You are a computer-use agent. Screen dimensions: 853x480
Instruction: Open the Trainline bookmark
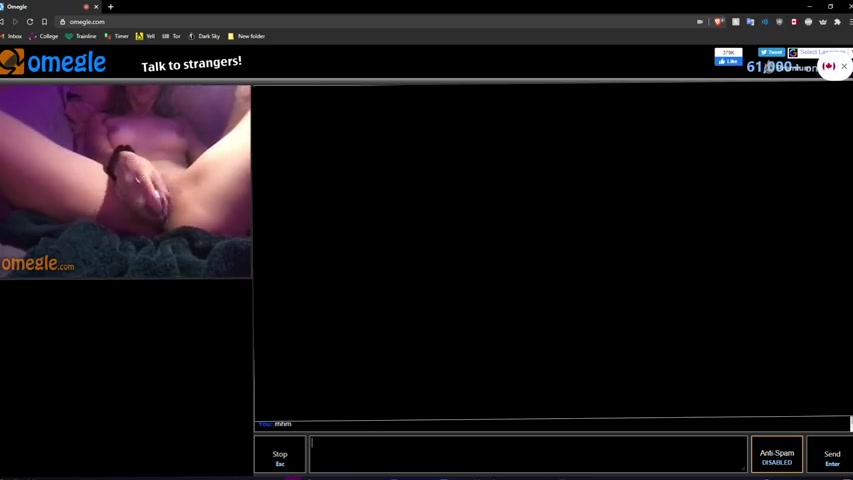(81, 36)
